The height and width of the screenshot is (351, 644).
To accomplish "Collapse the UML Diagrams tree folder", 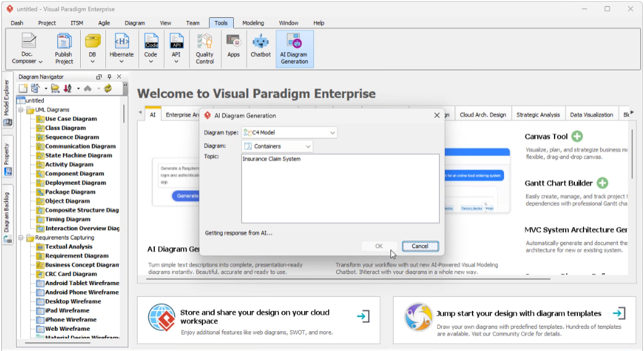I will 21,110.
